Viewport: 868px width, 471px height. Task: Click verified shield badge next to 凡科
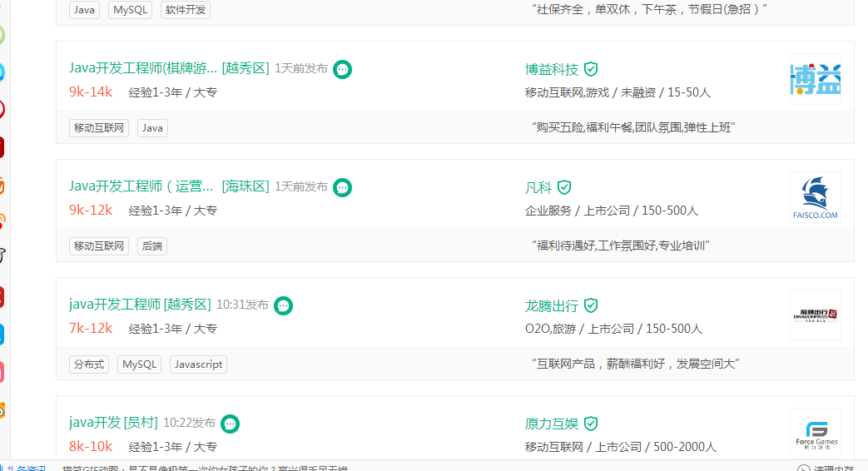[564, 187]
